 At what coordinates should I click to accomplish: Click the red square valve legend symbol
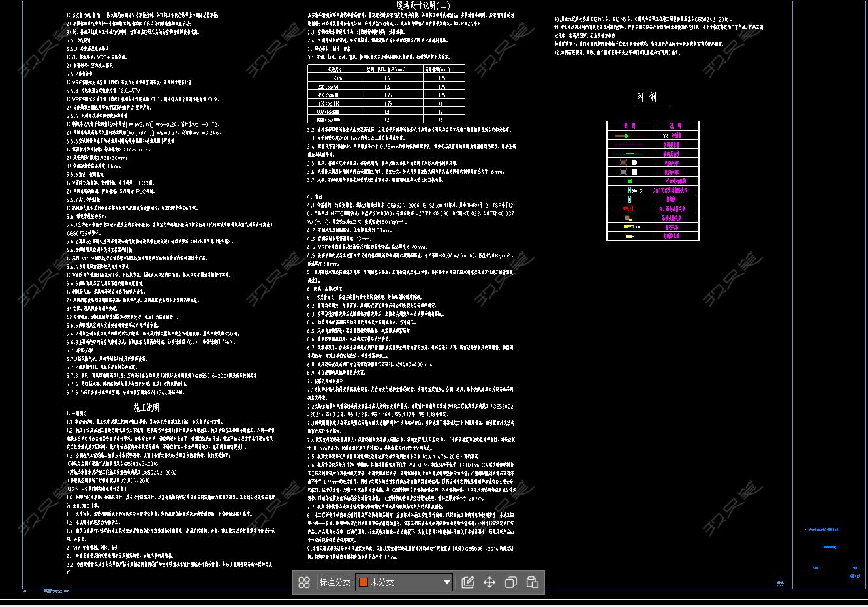[x=628, y=209]
